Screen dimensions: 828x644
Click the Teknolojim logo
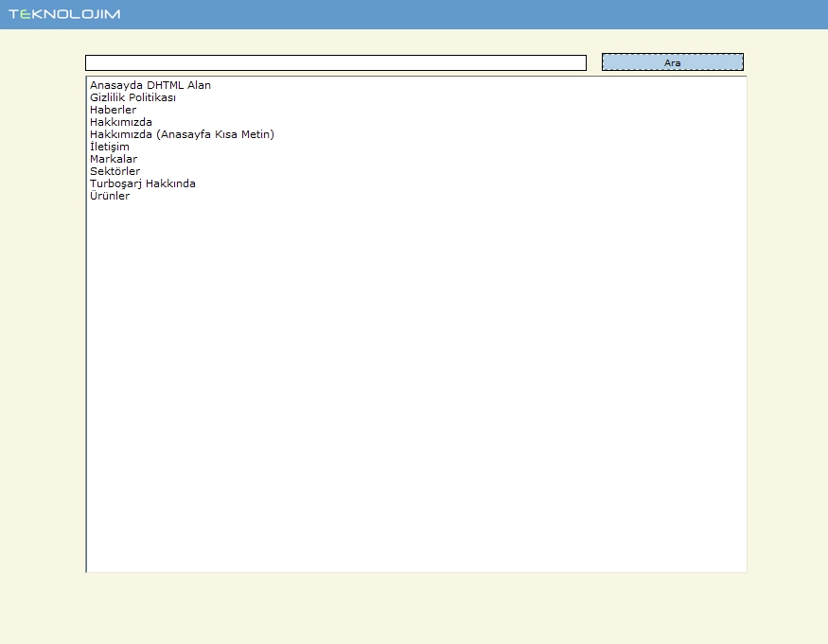click(x=64, y=14)
